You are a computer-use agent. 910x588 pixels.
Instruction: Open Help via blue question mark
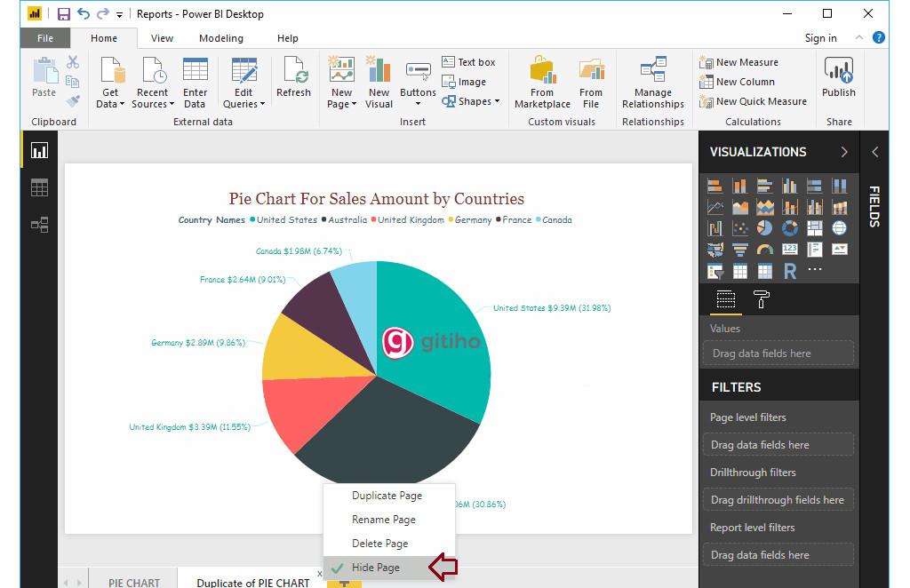point(879,37)
